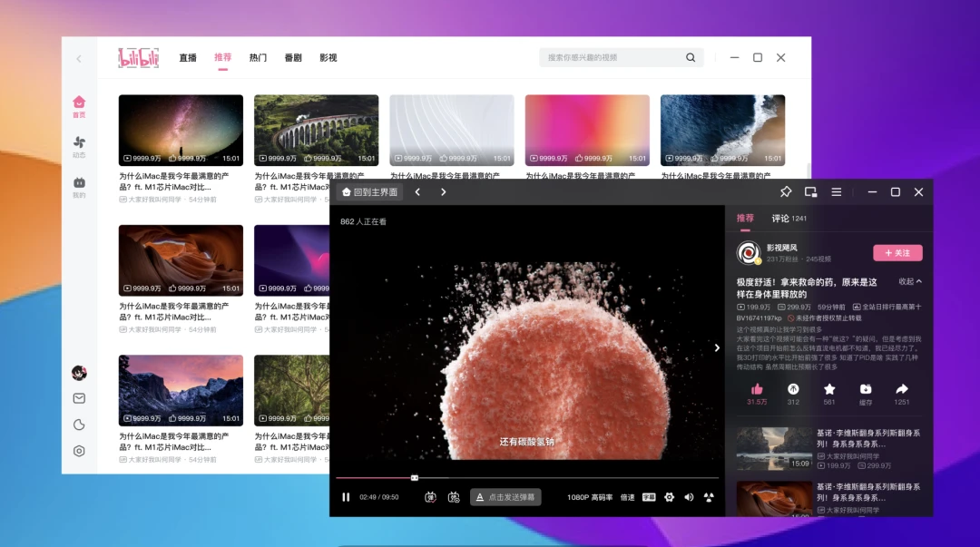Open 影视飓风 uploader avatar
The height and width of the screenshot is (547, 980).
[749, 253]
